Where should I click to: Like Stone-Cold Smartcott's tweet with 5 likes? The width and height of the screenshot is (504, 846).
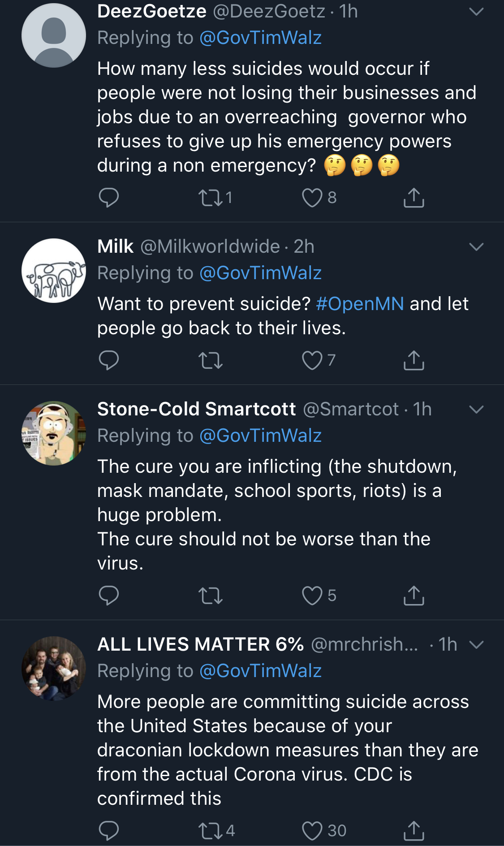click(312, 596)
